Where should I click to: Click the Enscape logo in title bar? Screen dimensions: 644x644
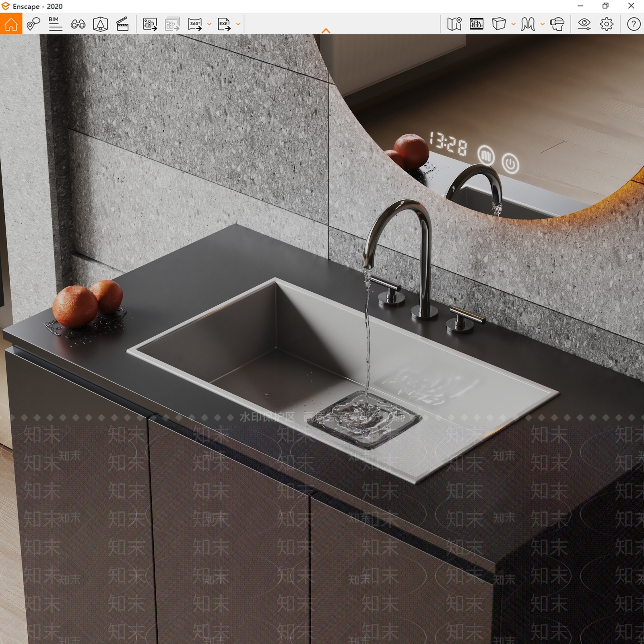click(6, 6)
